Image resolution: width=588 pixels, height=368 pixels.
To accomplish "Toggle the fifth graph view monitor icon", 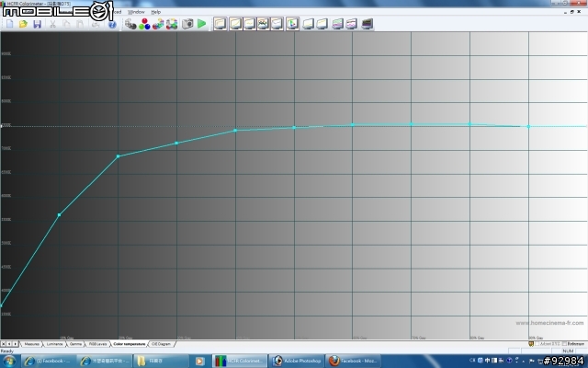I will (x=277, y=24).
